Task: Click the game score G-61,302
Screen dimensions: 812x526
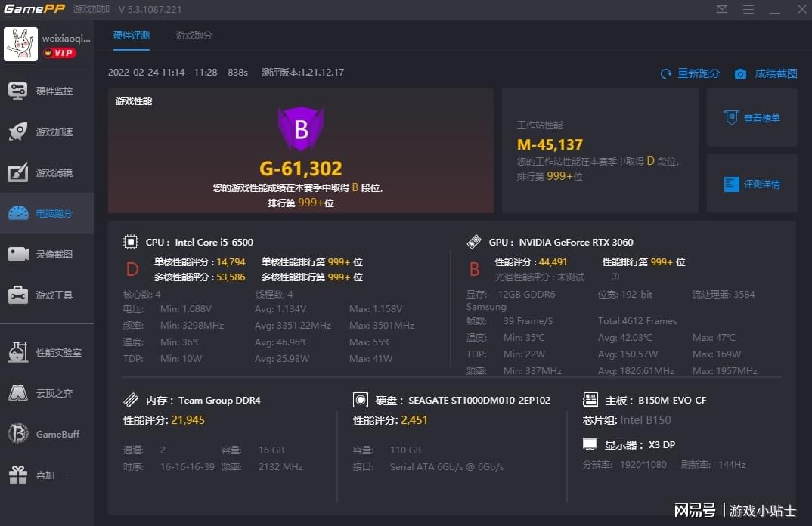Action: [301, 169]
